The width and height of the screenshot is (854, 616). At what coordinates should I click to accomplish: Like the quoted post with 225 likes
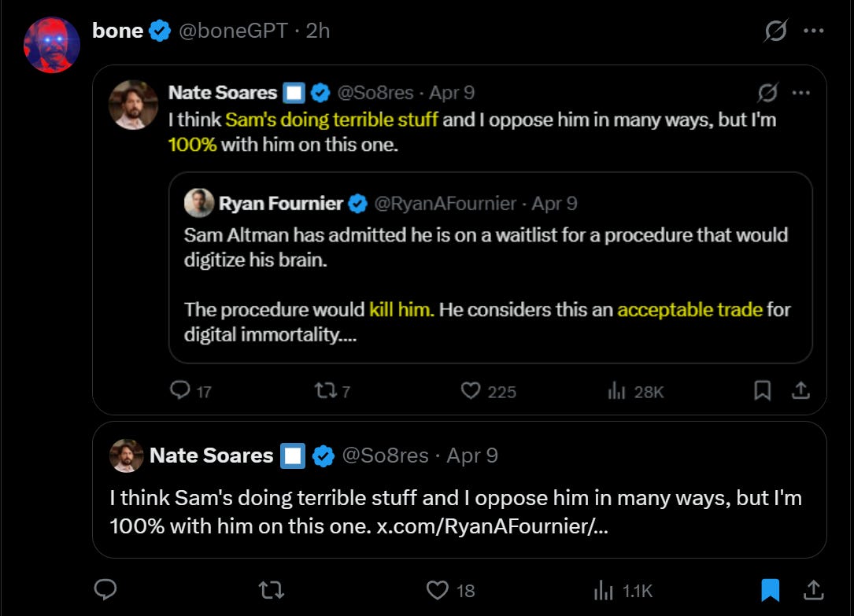[x=471, y=390]
